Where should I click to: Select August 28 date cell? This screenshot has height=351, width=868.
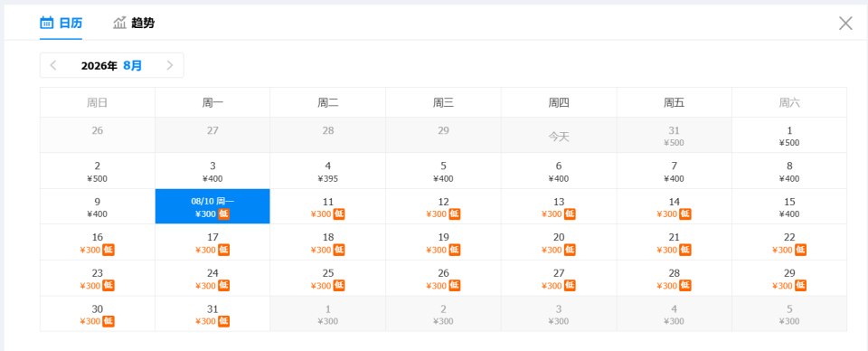pyautogui.click(x=675, y=278)
